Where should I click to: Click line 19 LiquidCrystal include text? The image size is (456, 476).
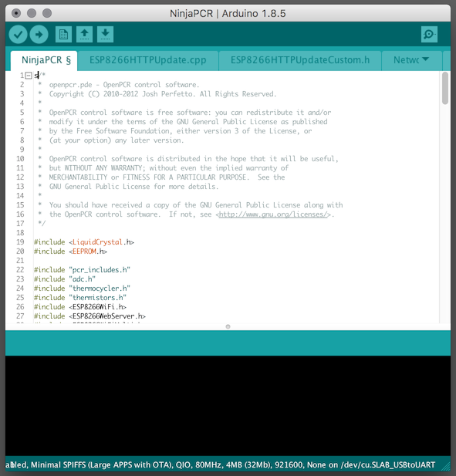pyautogui.click(x=84, y=242)
